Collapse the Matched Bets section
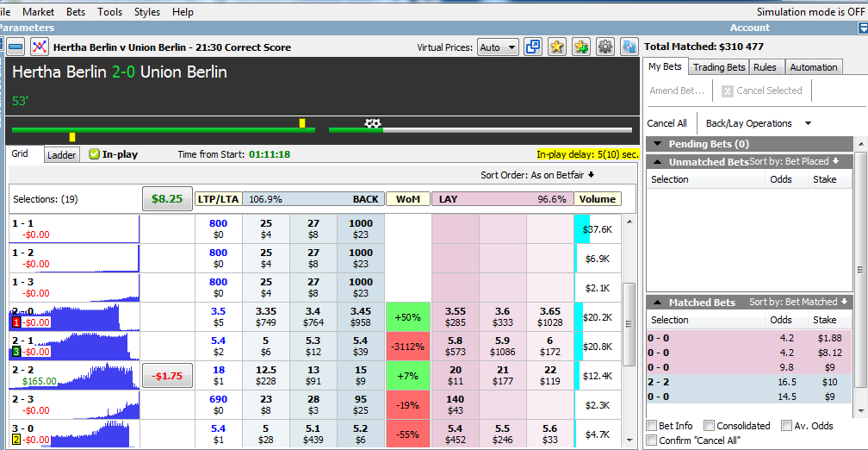 click(x=658, y=303)
